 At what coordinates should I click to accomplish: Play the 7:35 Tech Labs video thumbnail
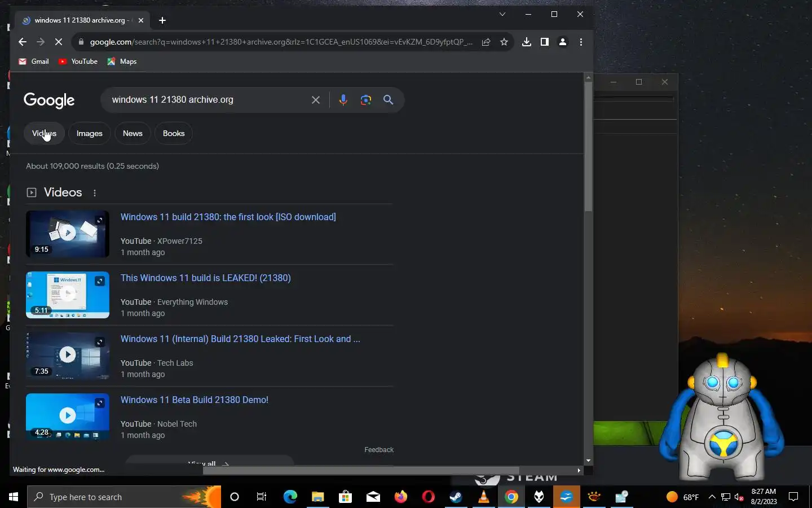click(x=68, y=356)
